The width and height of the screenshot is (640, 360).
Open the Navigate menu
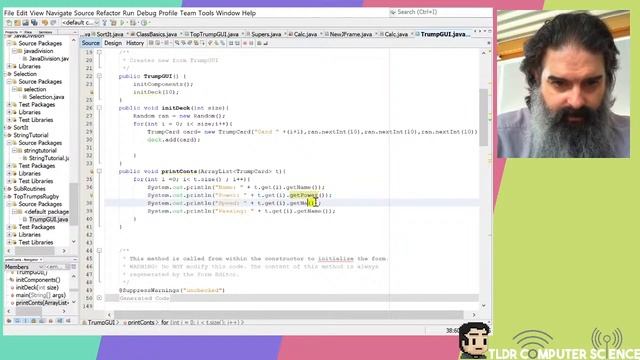click(58, 13)
